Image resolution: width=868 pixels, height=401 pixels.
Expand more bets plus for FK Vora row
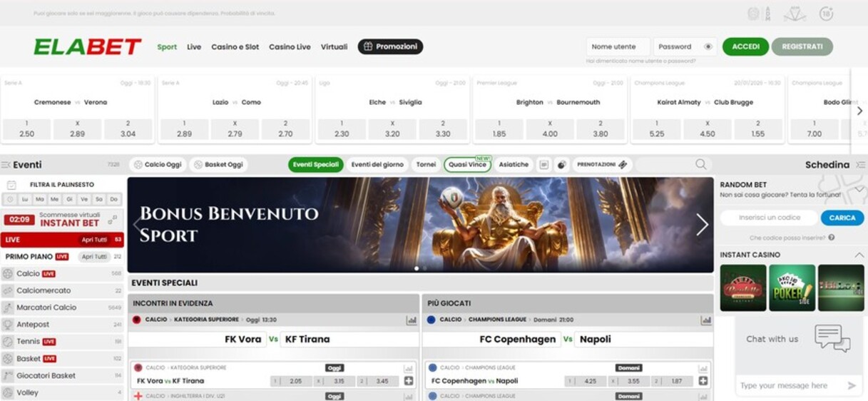409,381
